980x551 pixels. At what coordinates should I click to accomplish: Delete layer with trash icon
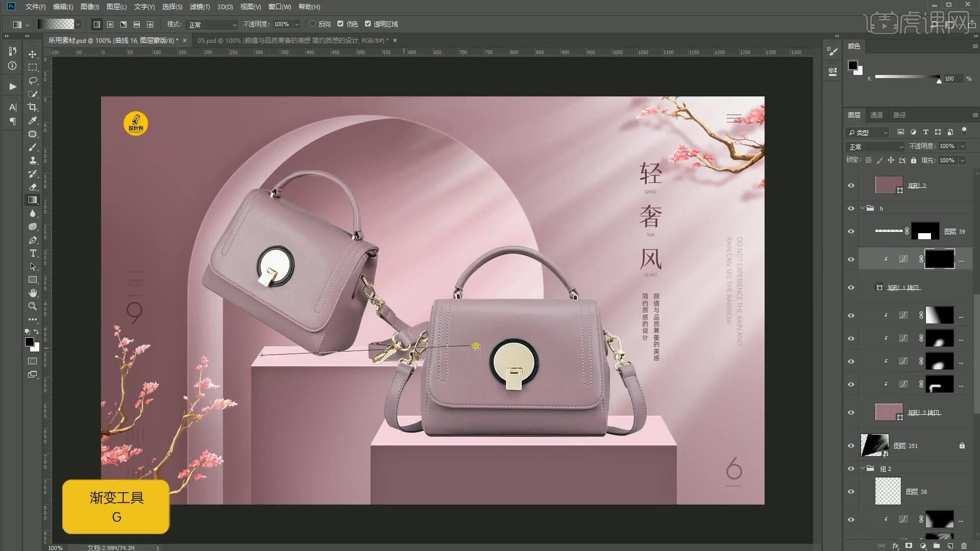pyautogui.click(x=964, y=546)
